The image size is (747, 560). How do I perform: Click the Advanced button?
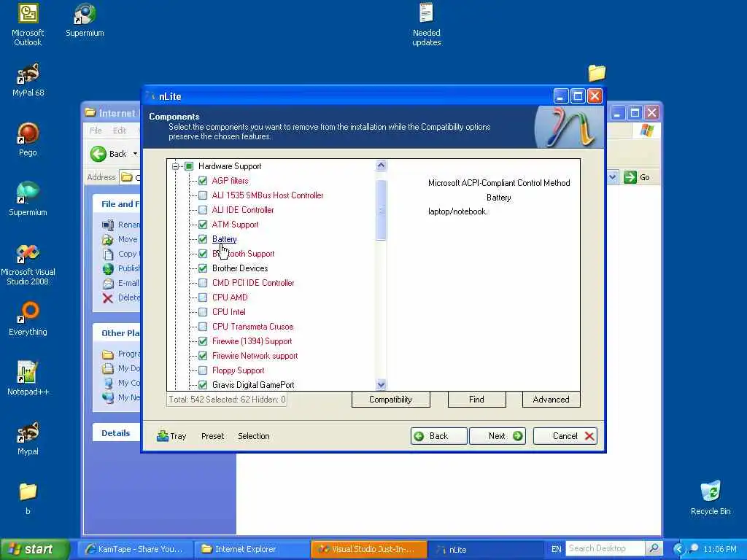pos(551,400)
